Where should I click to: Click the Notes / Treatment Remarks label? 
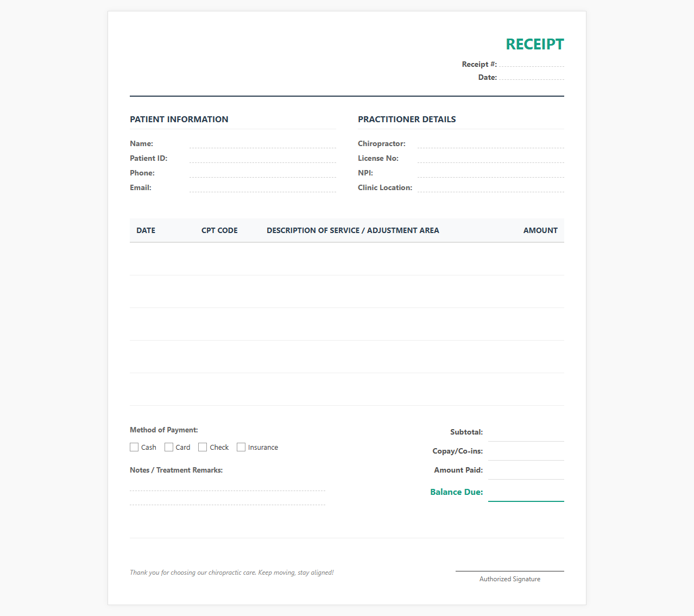point(176,470)
